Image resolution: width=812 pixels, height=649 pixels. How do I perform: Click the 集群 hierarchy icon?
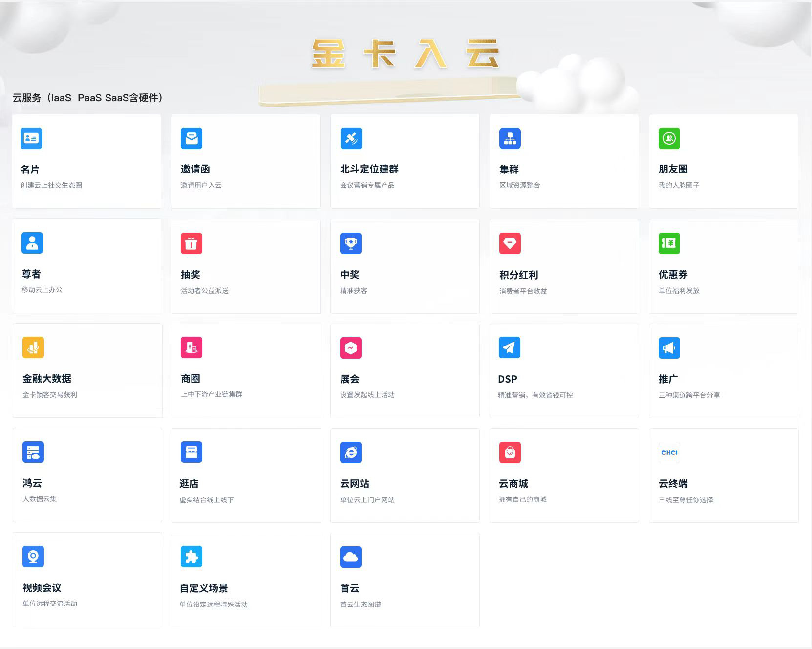510,138
